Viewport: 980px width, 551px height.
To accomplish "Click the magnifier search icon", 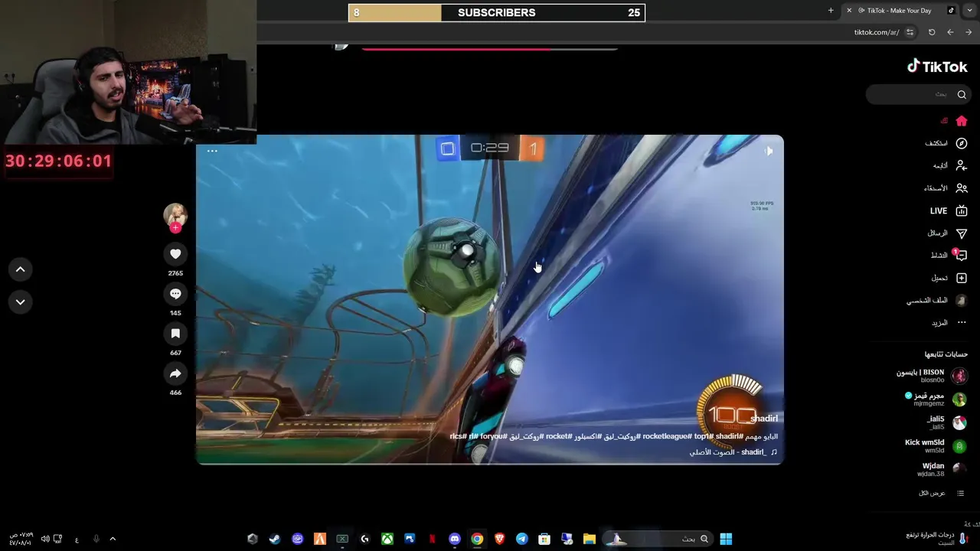I will coord(962,94).
